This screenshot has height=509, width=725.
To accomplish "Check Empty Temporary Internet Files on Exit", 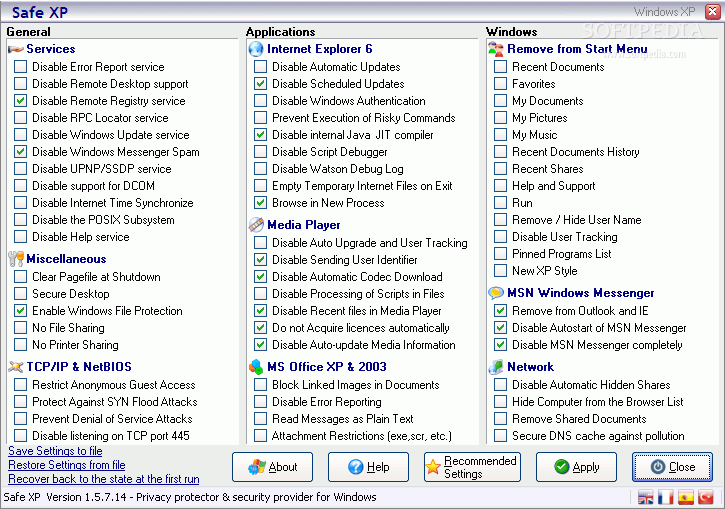I will [260, 186].
